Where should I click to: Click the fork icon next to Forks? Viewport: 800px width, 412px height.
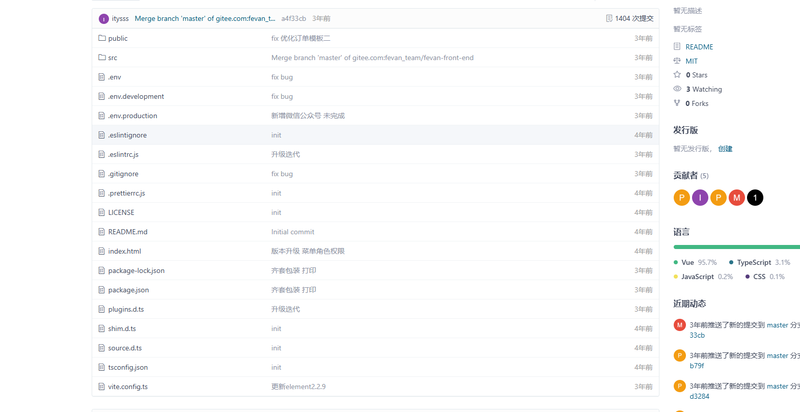click(677, 103)
